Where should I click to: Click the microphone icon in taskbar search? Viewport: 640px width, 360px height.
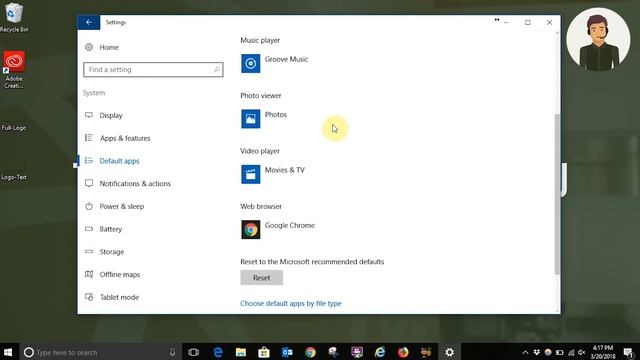coord(172,352)
